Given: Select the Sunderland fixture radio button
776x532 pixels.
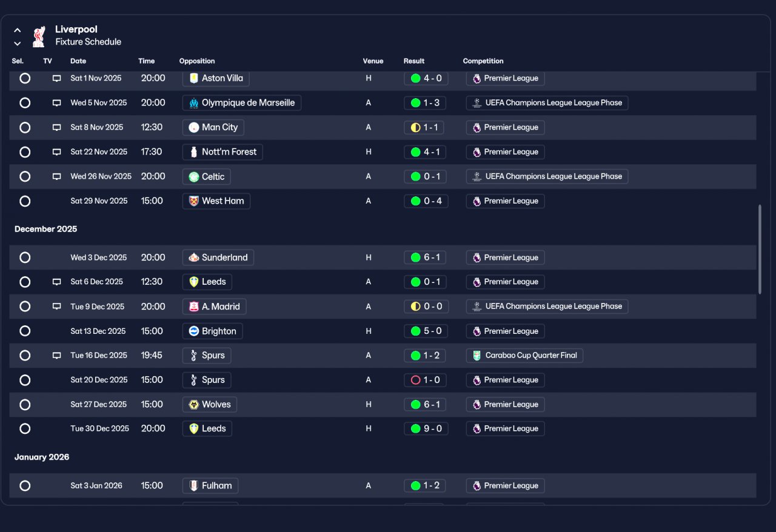Looking at the screenshot, I should point(25,258).
